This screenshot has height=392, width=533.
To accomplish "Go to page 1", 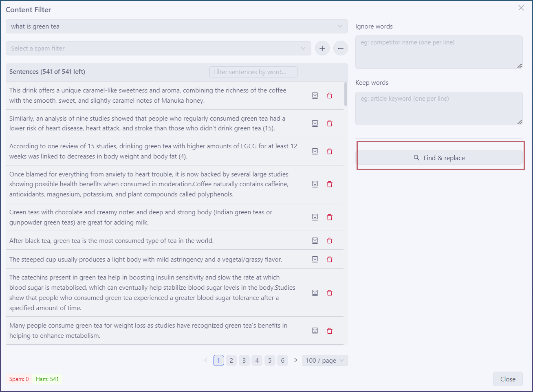I will (218, 361).
